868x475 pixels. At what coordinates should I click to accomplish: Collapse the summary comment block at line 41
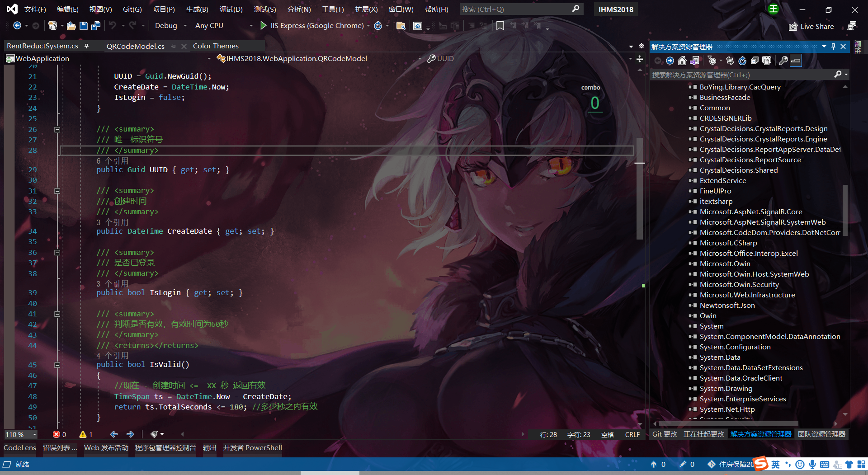coord(57,314)
